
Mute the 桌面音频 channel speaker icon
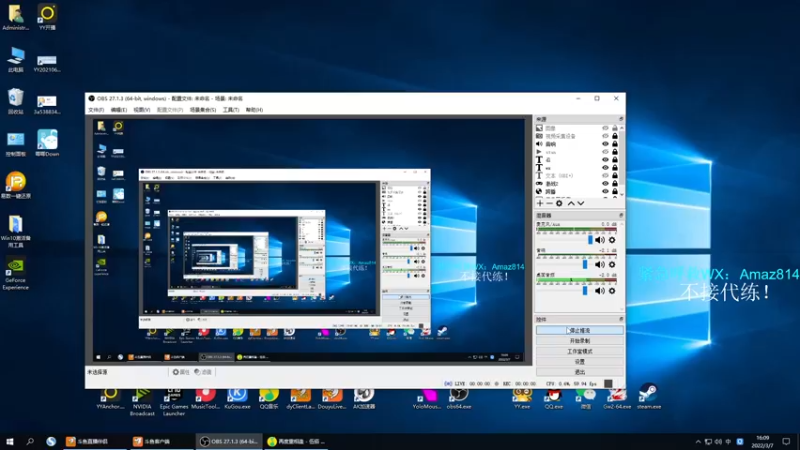coord(600,291)
